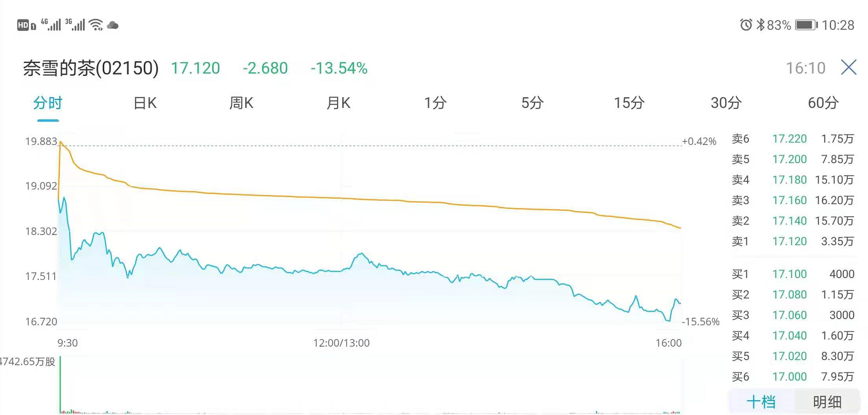Close the landscape chart view

click(x=848, y=67)
